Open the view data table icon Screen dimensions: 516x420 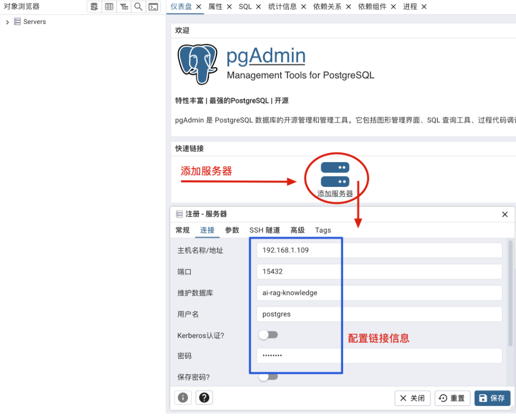click(x=109, y=6)
